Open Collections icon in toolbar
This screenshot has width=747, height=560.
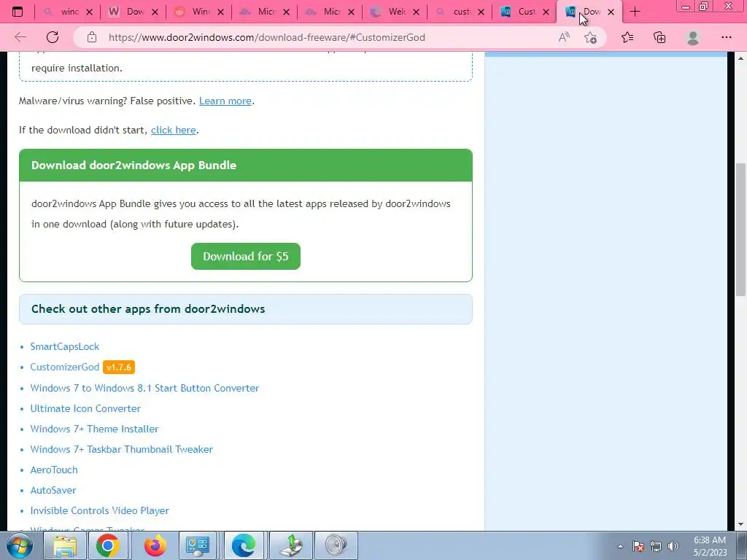(x=659, y=37)
